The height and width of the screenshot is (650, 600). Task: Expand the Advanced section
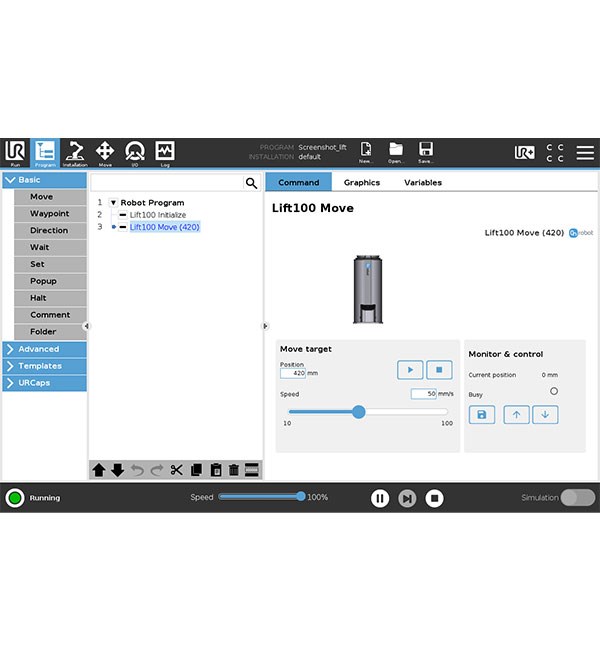(44, 349)
